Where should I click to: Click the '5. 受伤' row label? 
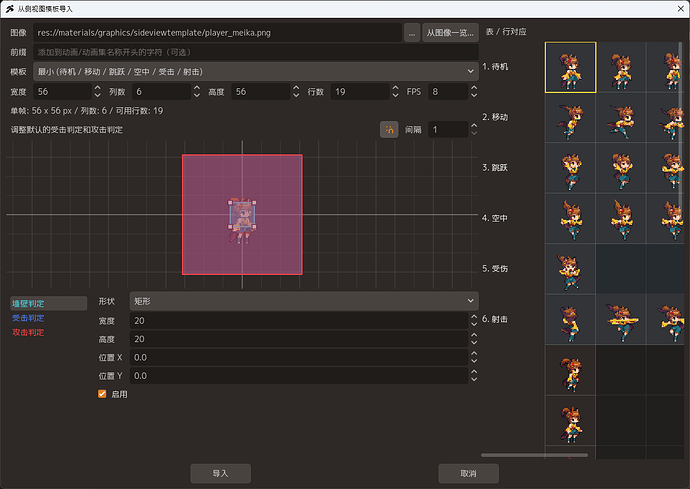(495, 268)
